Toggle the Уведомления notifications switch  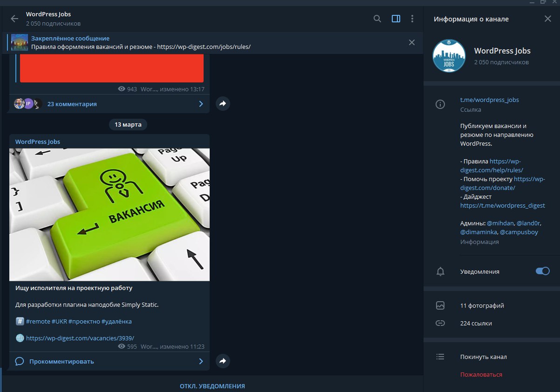tap(543, 271)
